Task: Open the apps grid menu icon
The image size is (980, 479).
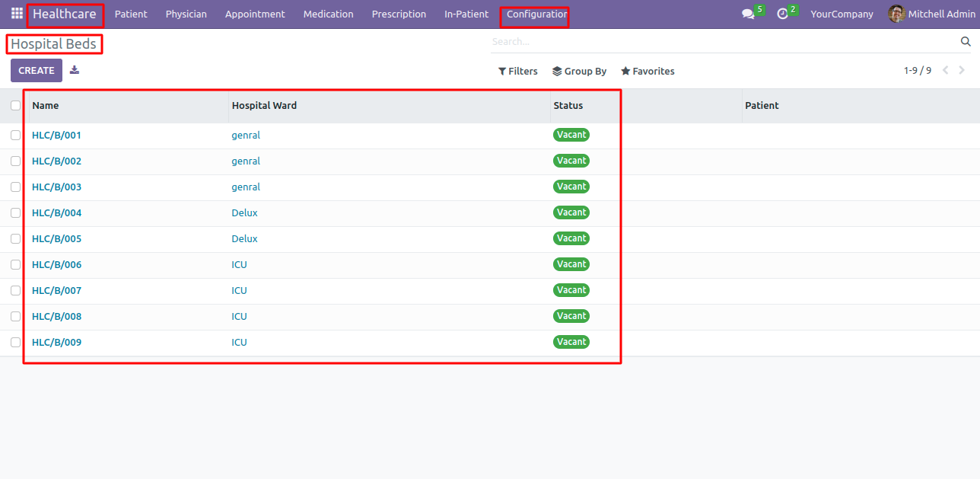Action: pos(17,14)
